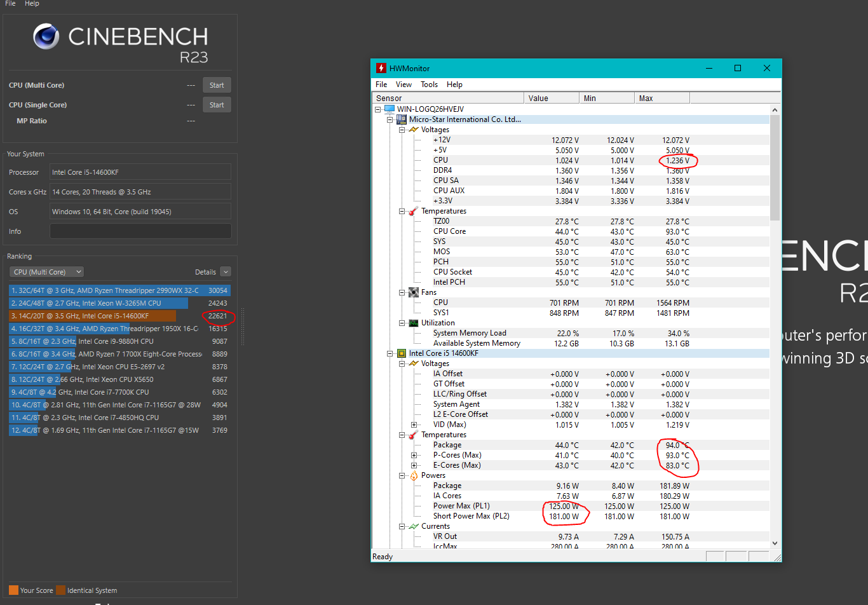The image size is (868, 605).
Task: Open the Details dropdown in Ranking
Action: 226,272
